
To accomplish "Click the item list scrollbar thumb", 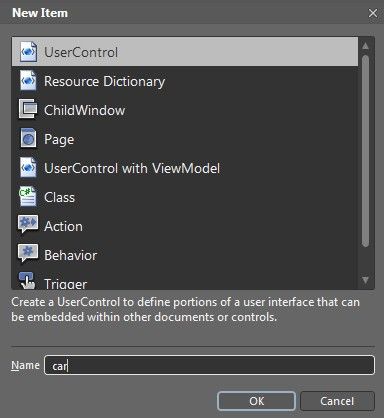I will pyautogui.click(x=366, y=151).
